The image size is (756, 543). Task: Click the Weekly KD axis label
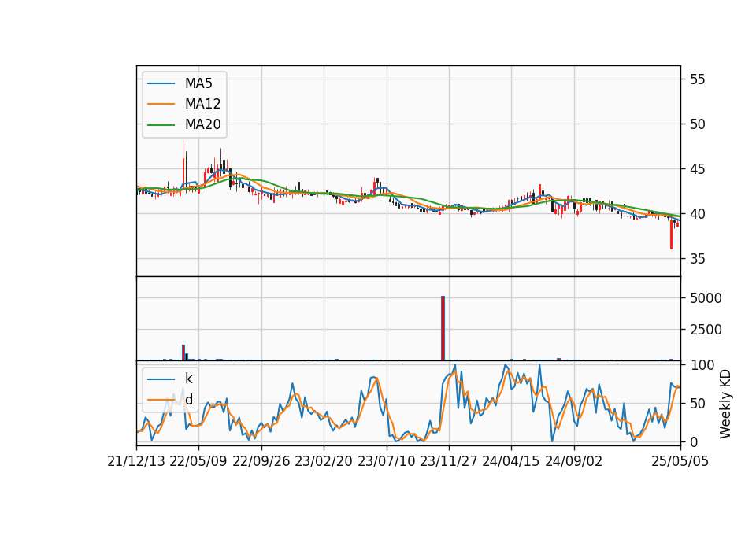tap(725, 404)
